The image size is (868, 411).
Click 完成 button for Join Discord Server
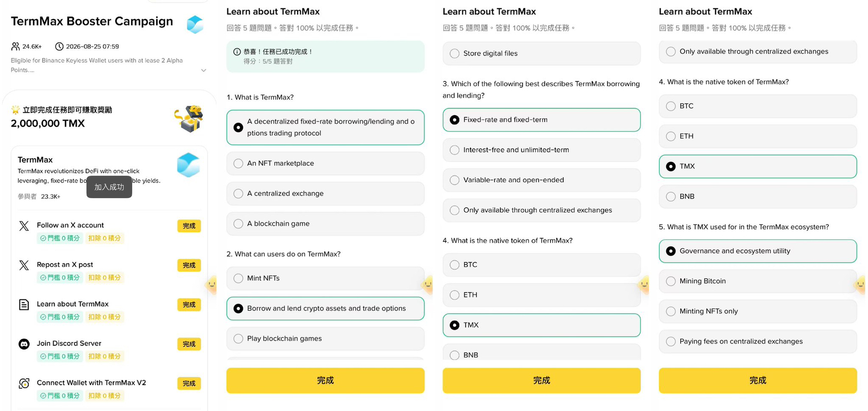189,344
